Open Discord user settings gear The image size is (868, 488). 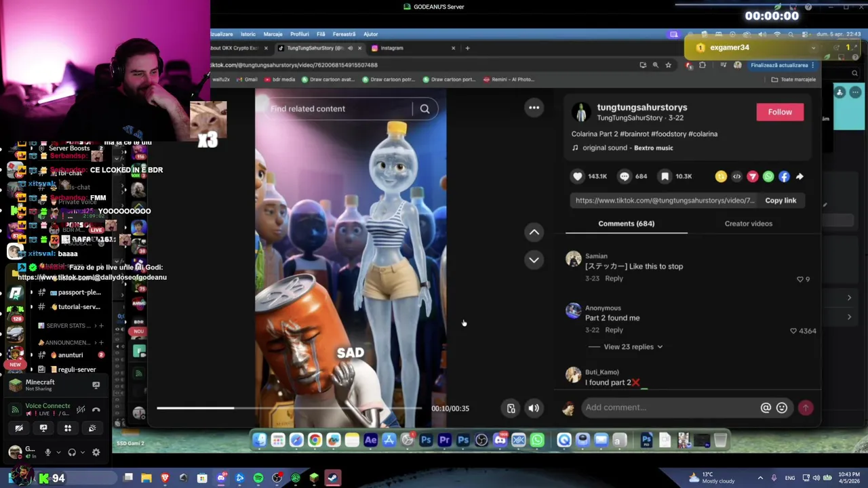[96, 452]
